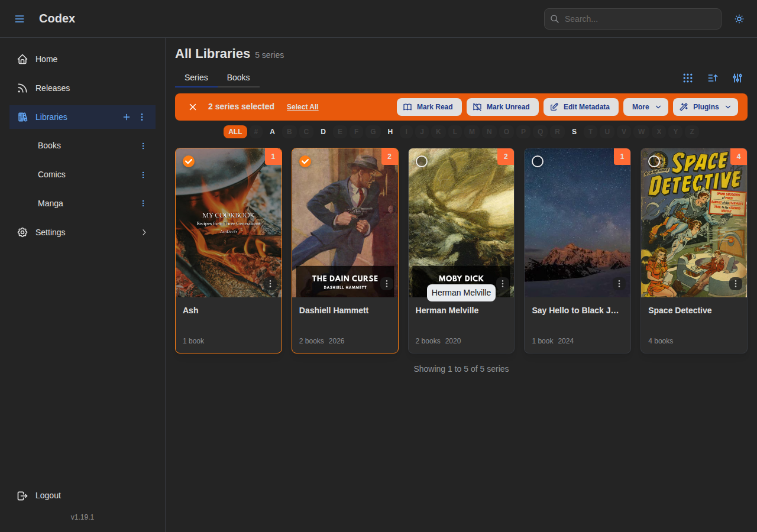
Task: Select the Space Detective series checkbox
Action: click(x=654, y=161)
